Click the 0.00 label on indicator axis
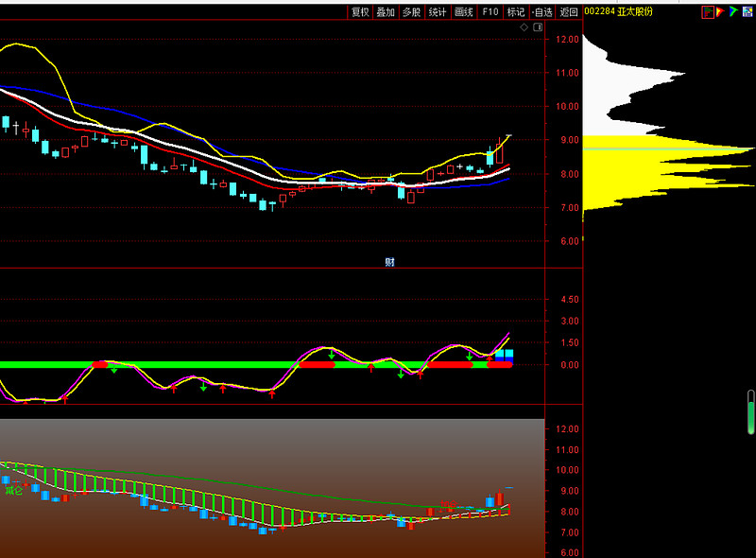Viewport: 756px width, 558px height. [x=570, y=365]
